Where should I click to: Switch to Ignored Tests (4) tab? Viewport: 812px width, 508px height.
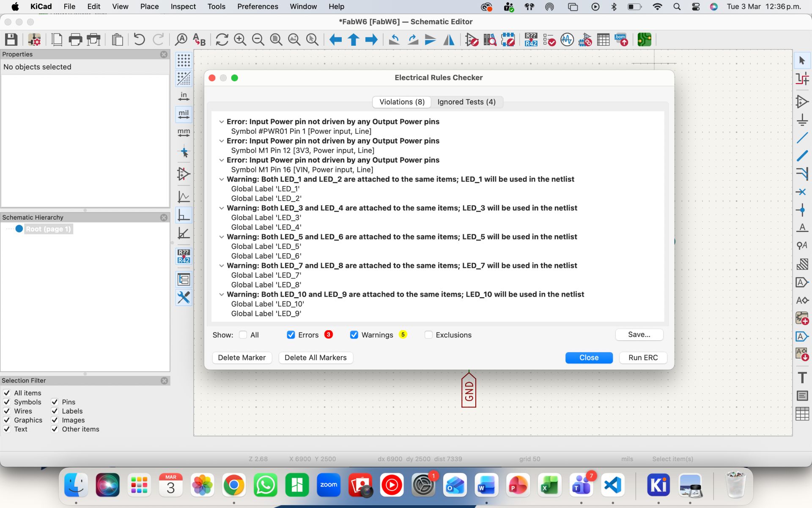[466, 102]
